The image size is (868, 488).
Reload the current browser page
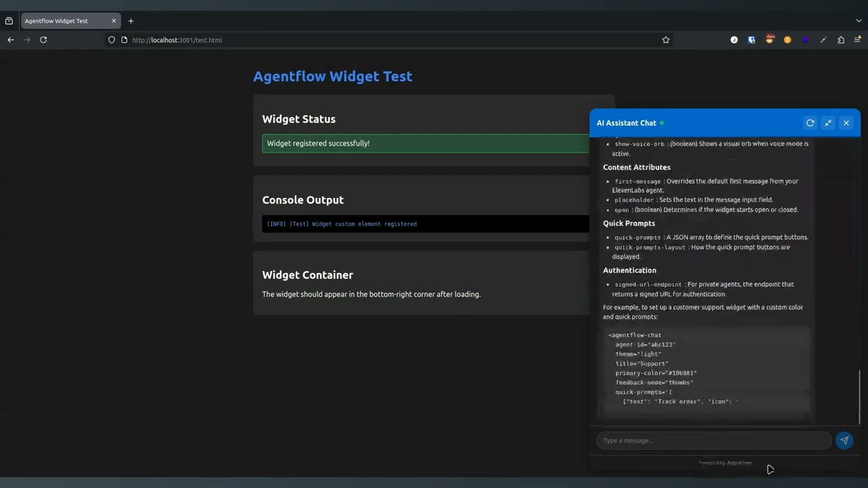click(x=43, y=40)
